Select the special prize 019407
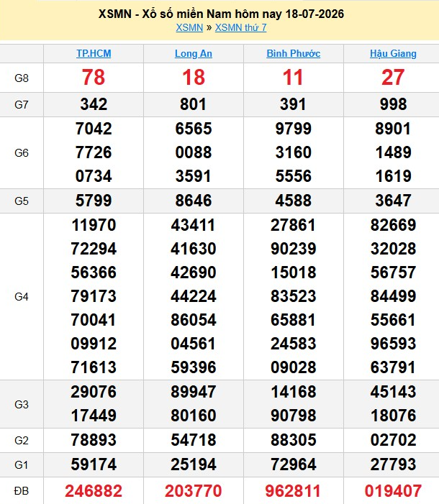The height and width of the screenshot is (504, 439). tap(393, 491)
